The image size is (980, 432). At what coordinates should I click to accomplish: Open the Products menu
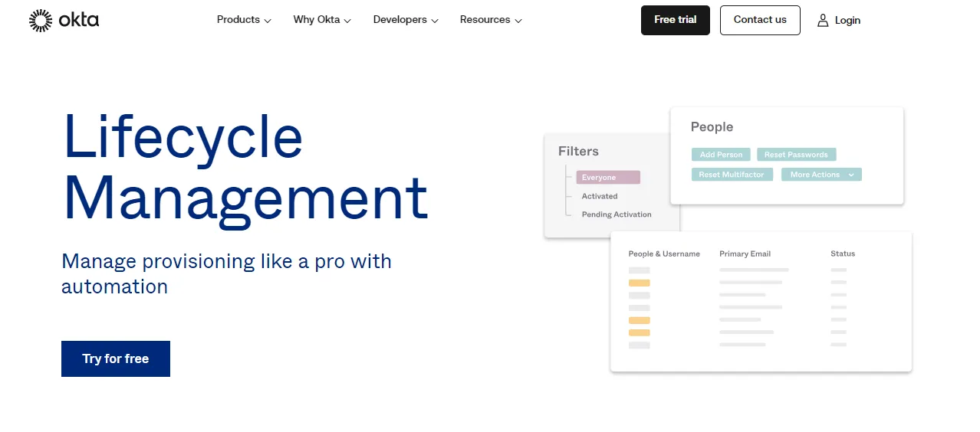244,20
